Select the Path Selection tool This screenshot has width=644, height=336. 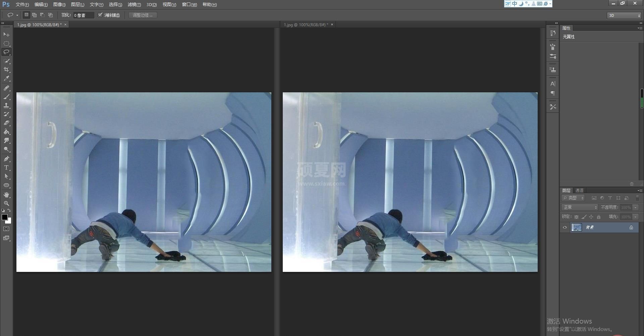click(x=6, y=176)
